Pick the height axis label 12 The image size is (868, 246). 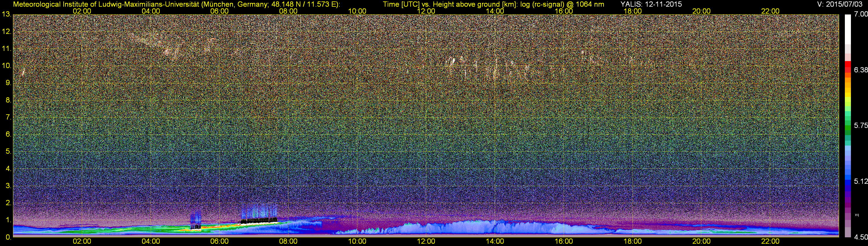pyautogui.click(x=6, y=32)
